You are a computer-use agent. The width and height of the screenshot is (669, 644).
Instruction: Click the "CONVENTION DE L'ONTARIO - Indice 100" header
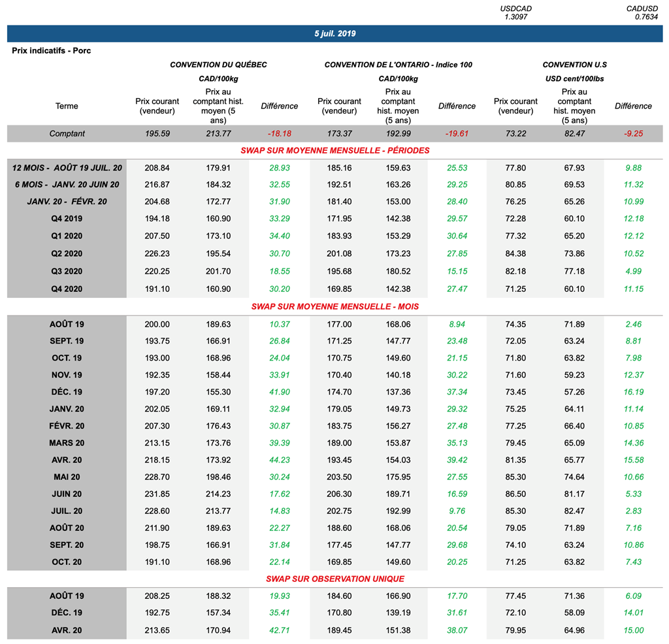point(398,65)
